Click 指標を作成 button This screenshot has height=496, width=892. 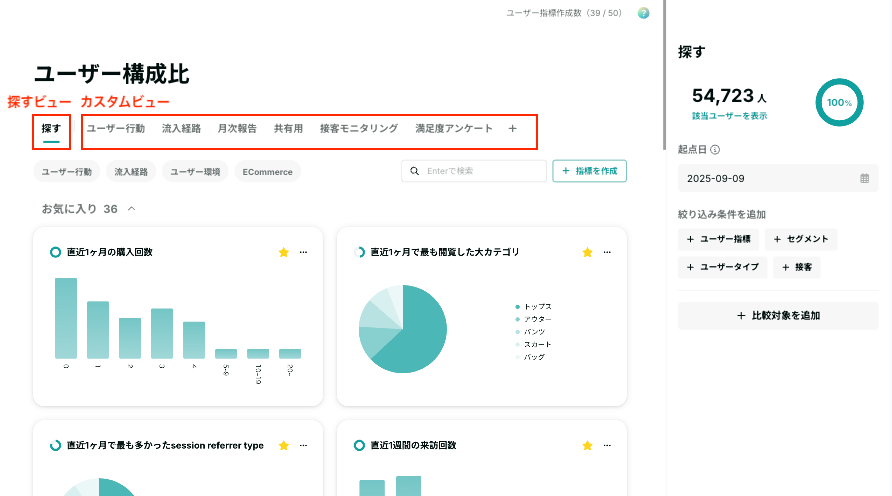tap(589, 171)
